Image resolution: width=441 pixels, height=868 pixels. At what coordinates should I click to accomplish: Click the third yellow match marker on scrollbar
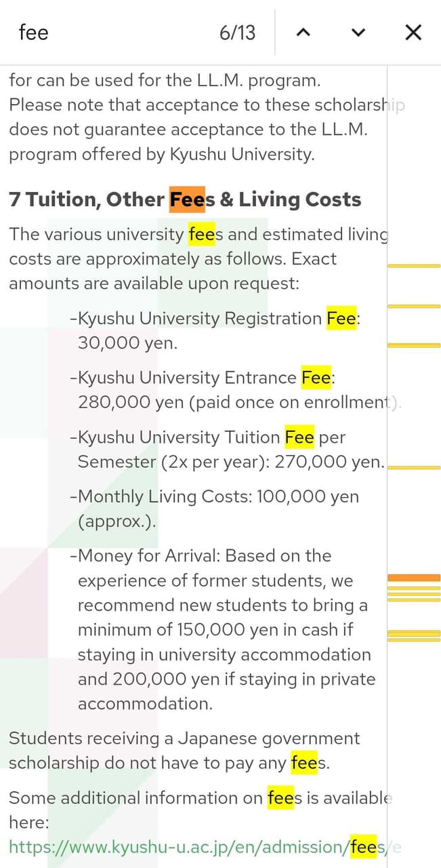coord(414,345)
